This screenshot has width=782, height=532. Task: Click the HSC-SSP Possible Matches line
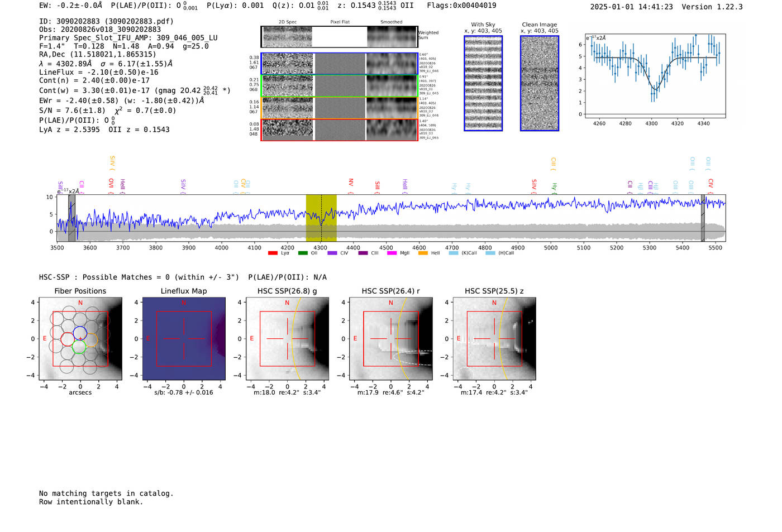pyautogui.click(x=183, y=277)
